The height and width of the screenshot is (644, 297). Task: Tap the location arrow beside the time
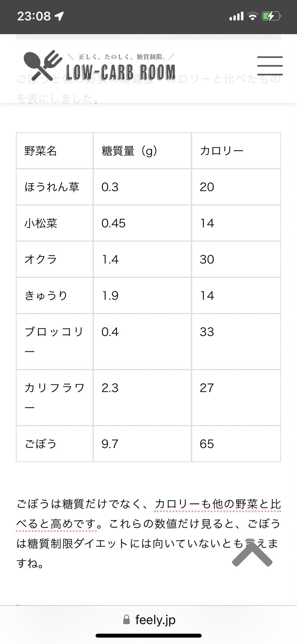point(59,16)
